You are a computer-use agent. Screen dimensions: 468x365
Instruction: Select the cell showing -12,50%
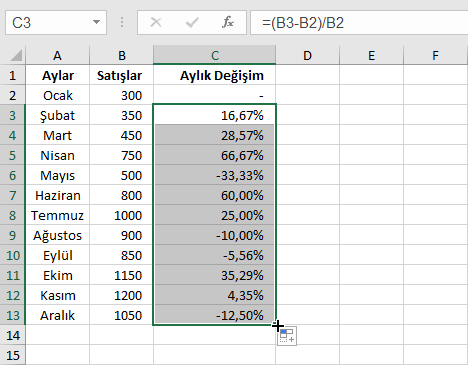215,315
